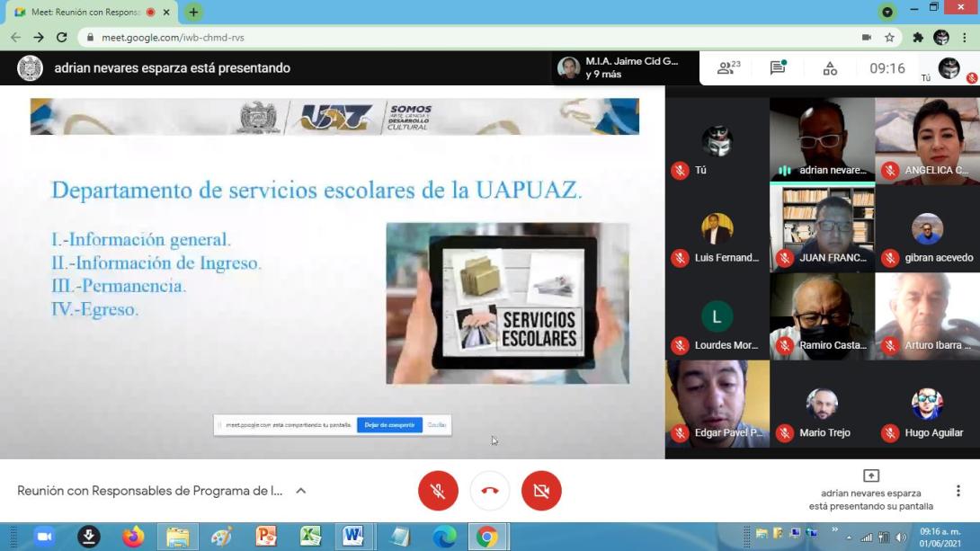This screenshot has width=980, height=551.
Task: Hang up the call
Action: click(x=490, y=491)
